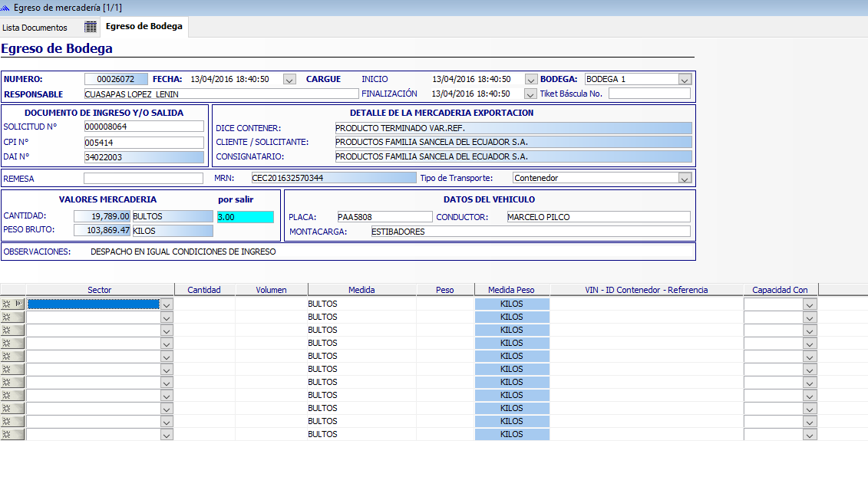Switch to the Egreso de Bodega tab

pos(144,26)
